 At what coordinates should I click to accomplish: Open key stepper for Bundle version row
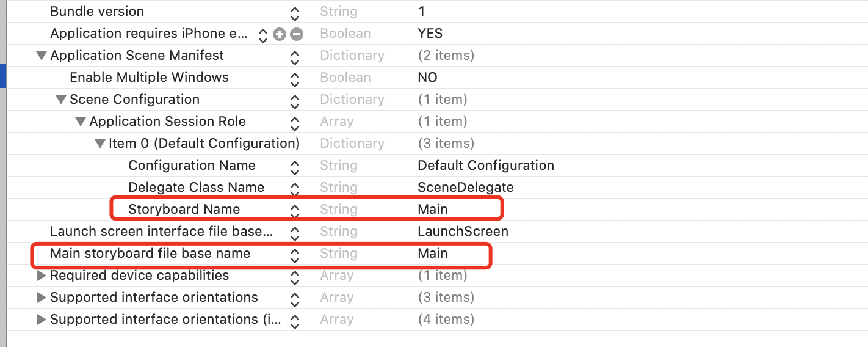(x=295, y=13)
